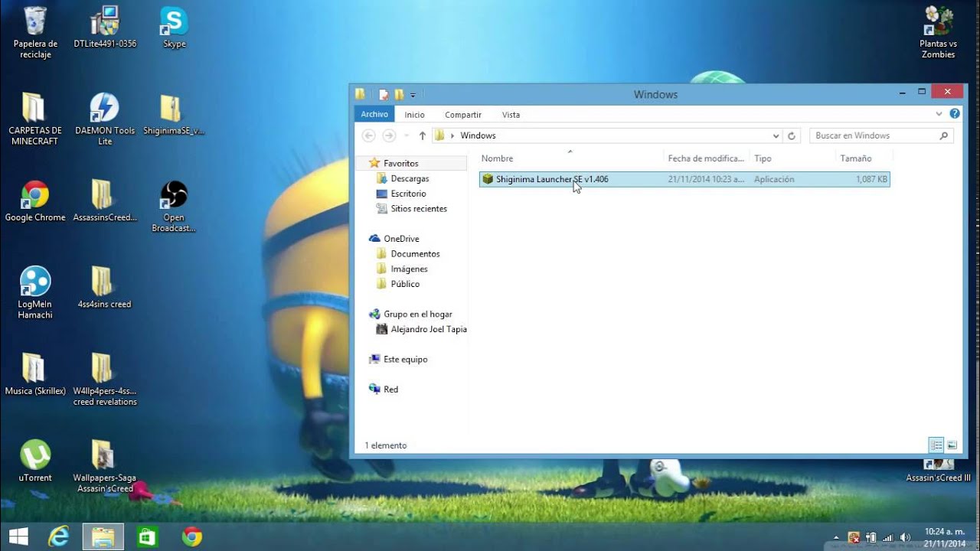Open Escritorio in navigation pane
980x551 pixels.
408,194
